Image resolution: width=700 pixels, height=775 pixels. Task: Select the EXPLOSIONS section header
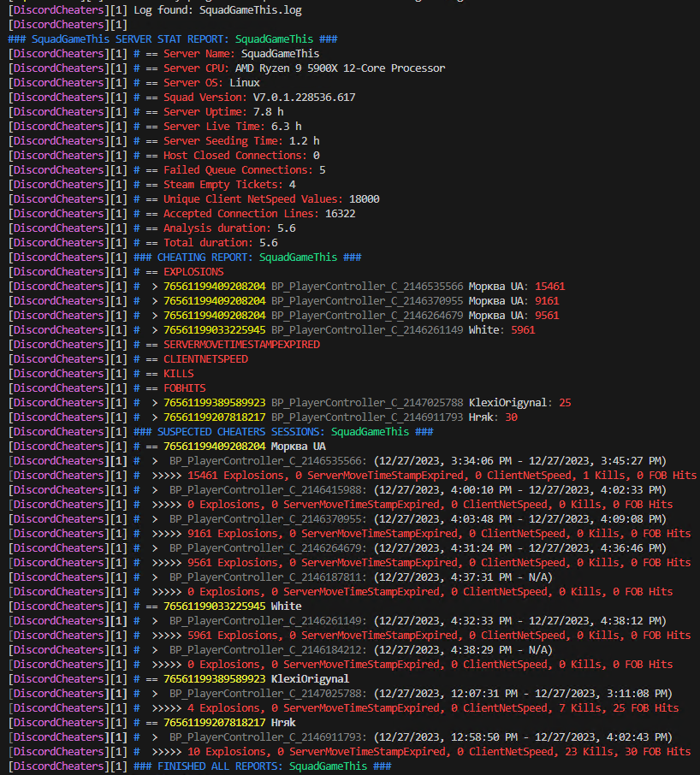193,272
